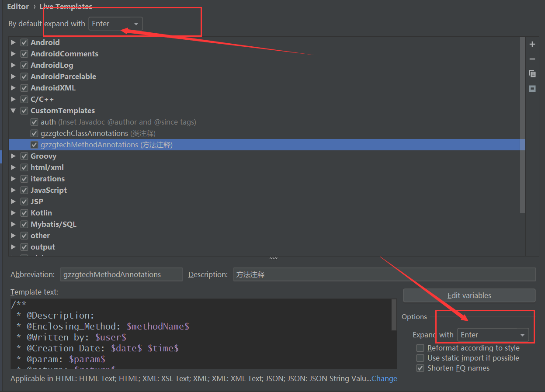Image resolution: width=545 pixels, height=392 pixels.
Task: Expand the Android group arrow
Action: click(13, 42)
